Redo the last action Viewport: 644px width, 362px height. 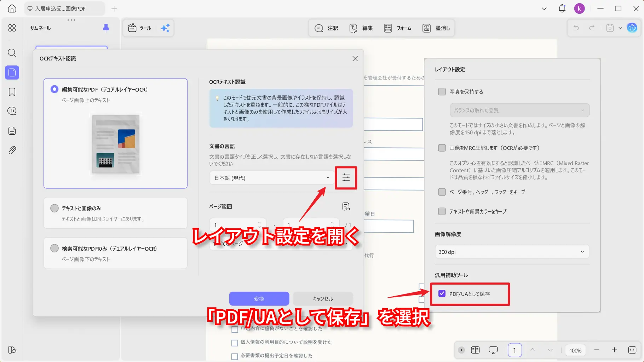592,28
